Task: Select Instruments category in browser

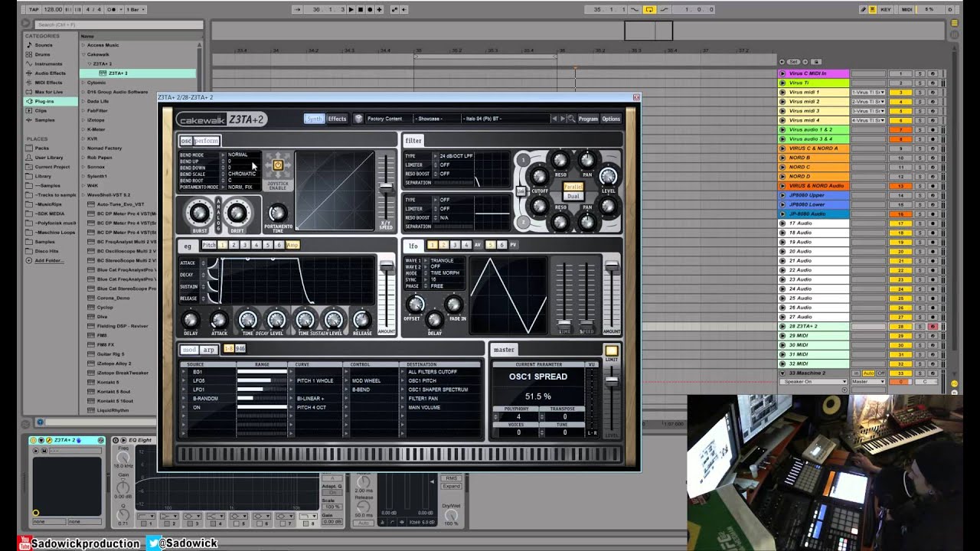Action: [x=48, y=64]
